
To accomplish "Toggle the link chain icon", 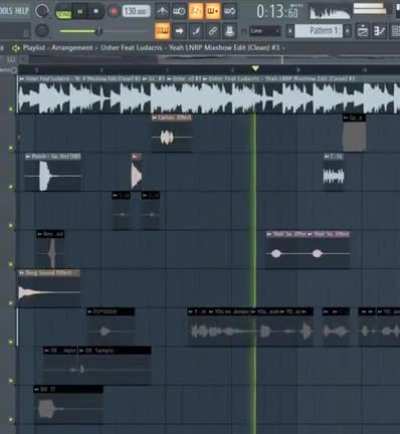I will [213, 31].
